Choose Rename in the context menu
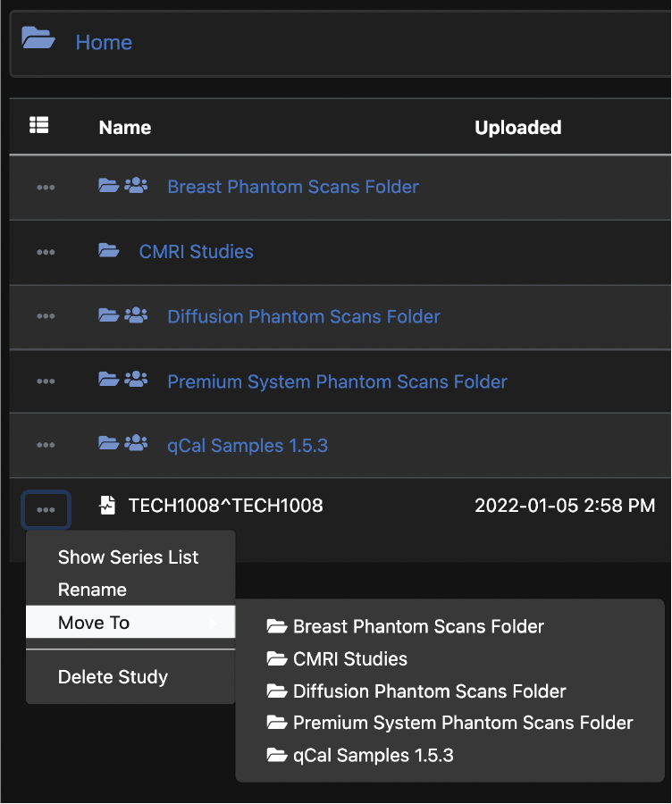The width and height of the screenshot is (672, 804). [x=92, y=590]
